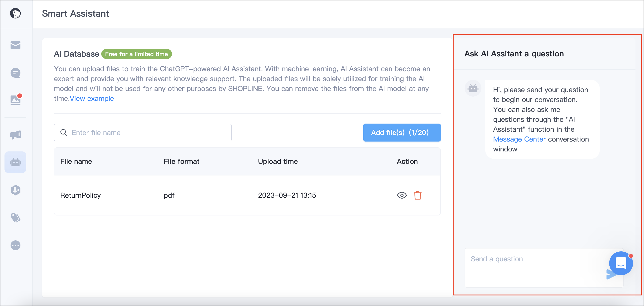
Task: Click the 2023-09-21 13:15 upload time cell
Action: tap(287, 195)
